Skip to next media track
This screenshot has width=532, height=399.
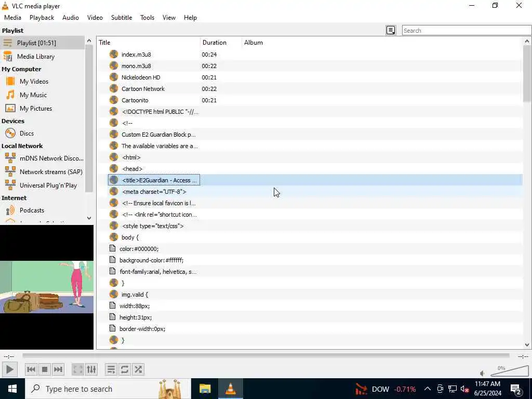(x=58, y=369)
